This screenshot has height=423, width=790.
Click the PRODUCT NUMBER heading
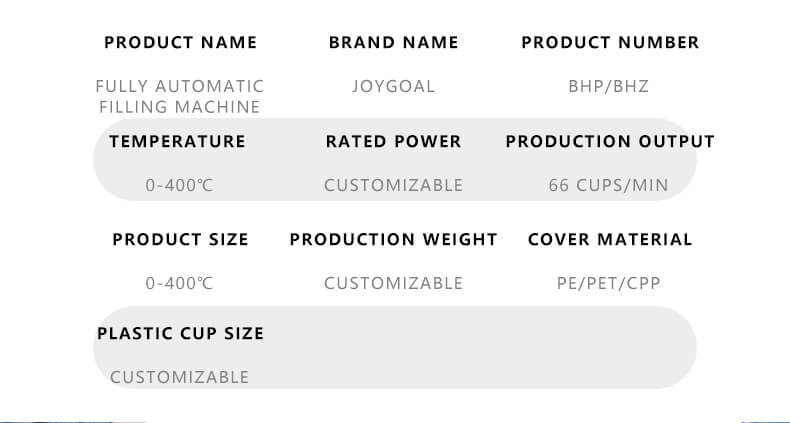pos(610,42)
